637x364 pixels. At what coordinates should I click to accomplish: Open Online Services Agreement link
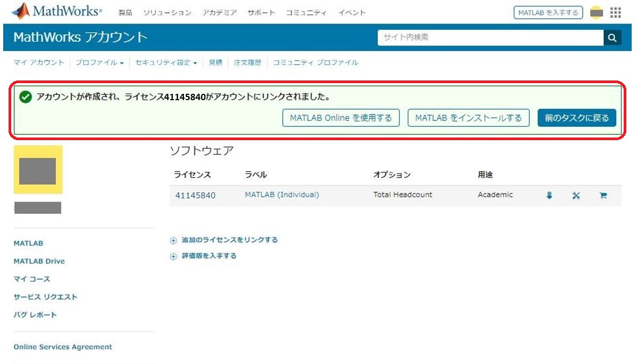point(63,347)
